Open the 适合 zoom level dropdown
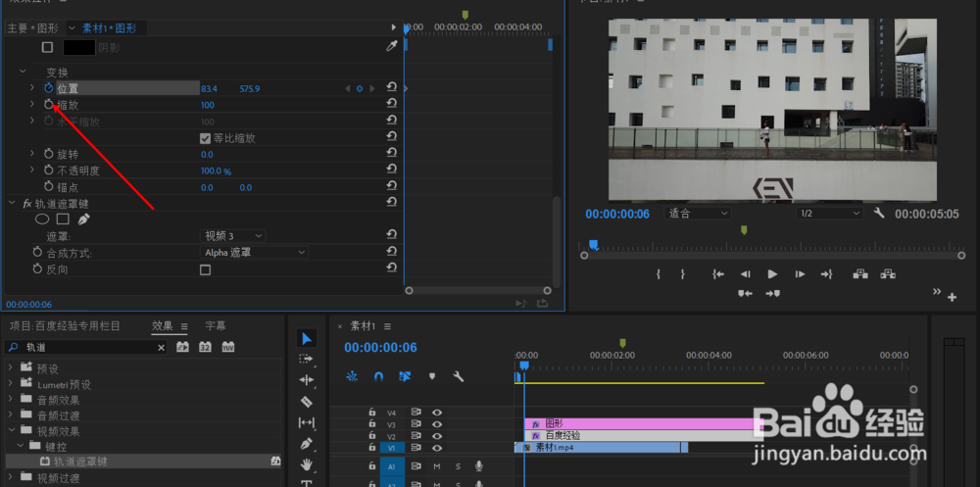 click(x=698, y=214)
